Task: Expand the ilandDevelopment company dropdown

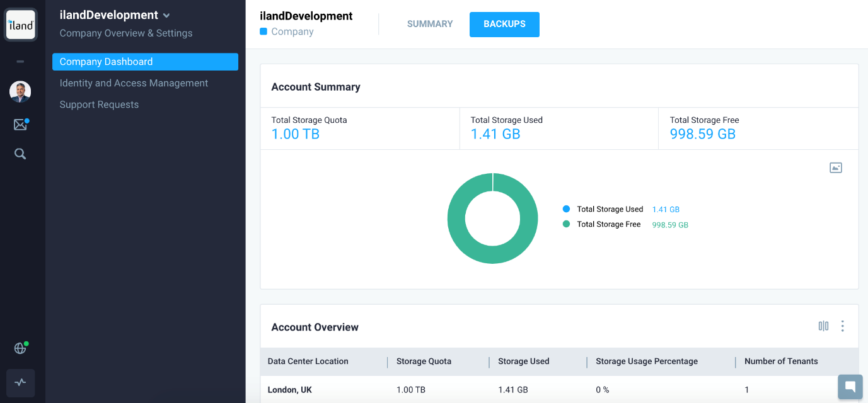Action: point(166,16)
